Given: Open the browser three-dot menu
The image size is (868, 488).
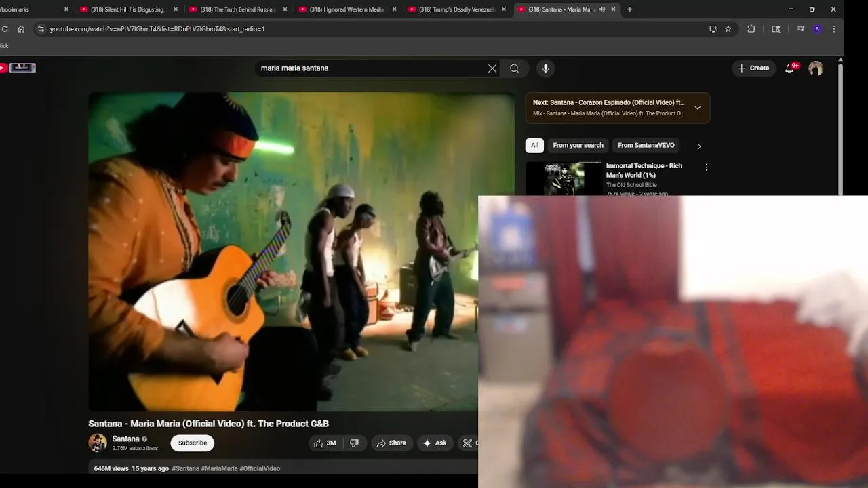Looking at the screenshot, I should pyautogui.click(x=834, y=29).
